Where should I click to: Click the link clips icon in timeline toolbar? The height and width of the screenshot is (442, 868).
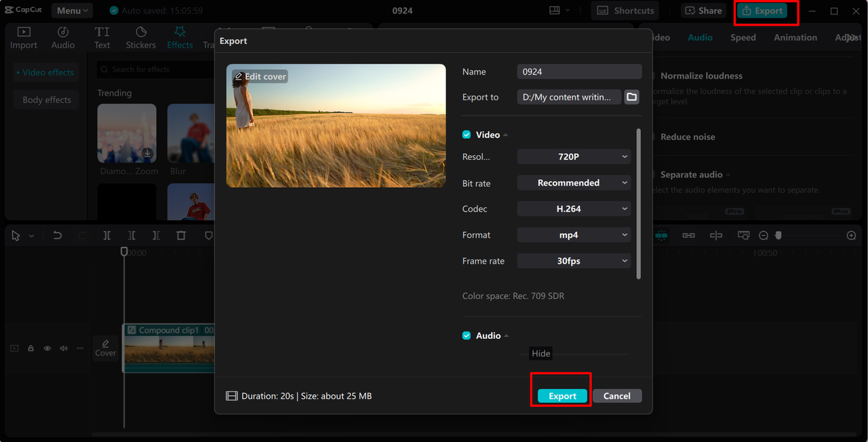(x=688, y=235)
